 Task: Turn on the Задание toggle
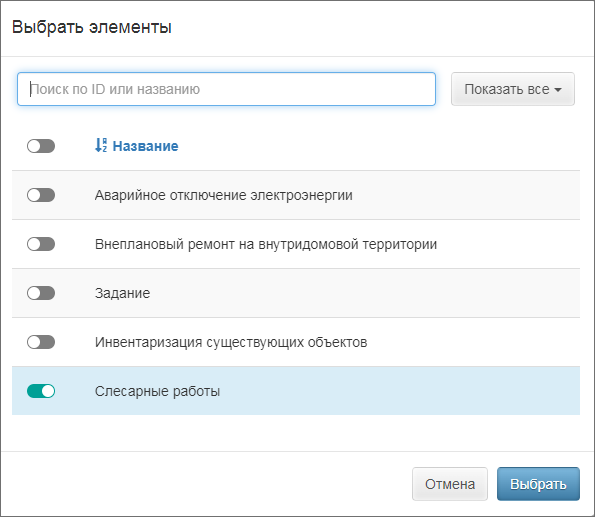[41, 293]
